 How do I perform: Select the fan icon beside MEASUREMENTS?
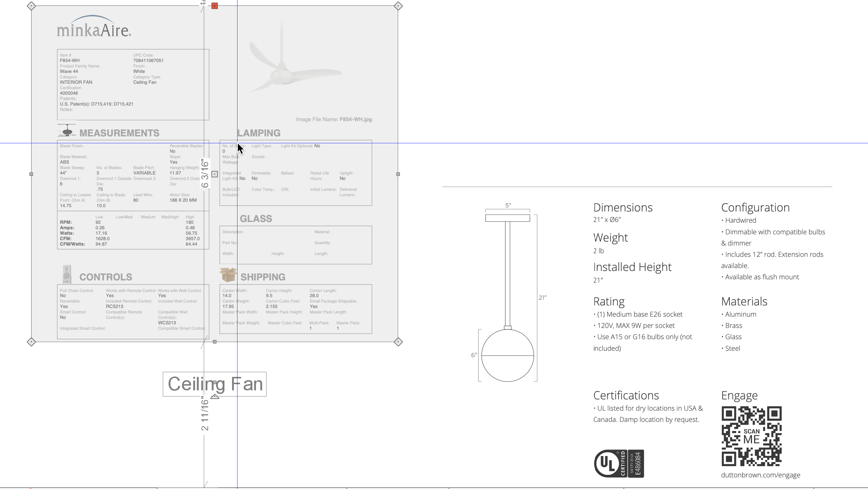coord(67,131)
